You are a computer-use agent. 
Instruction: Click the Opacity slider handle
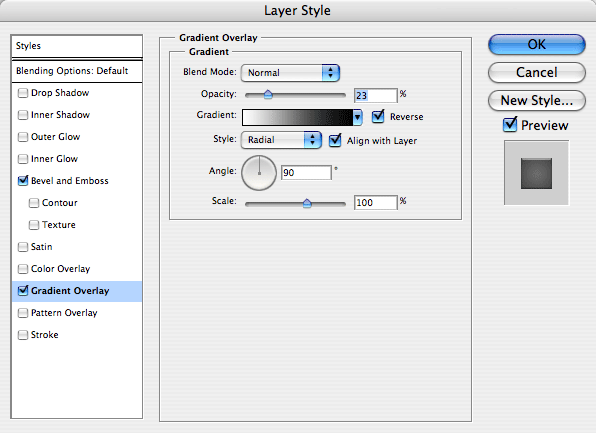[x=268, y=94]
